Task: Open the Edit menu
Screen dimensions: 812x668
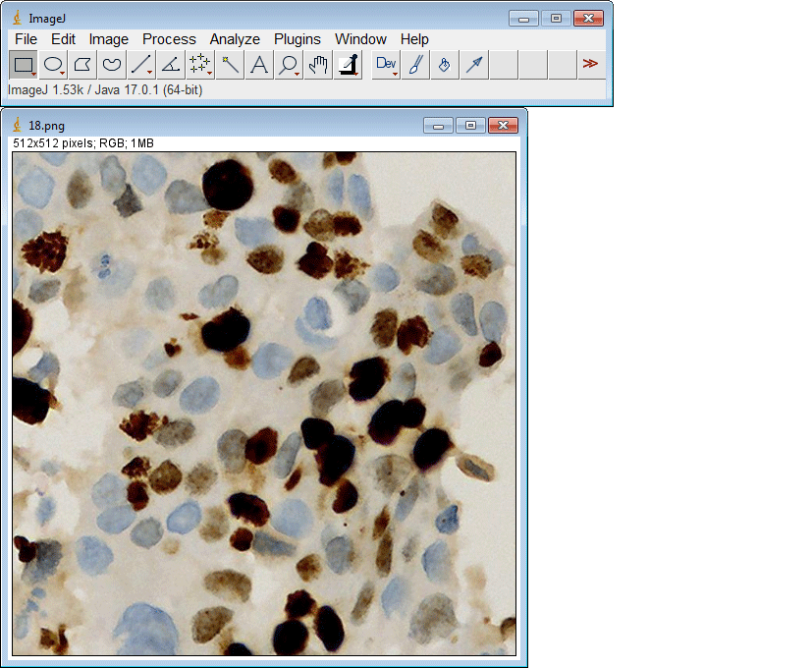Action: point(63,39)
